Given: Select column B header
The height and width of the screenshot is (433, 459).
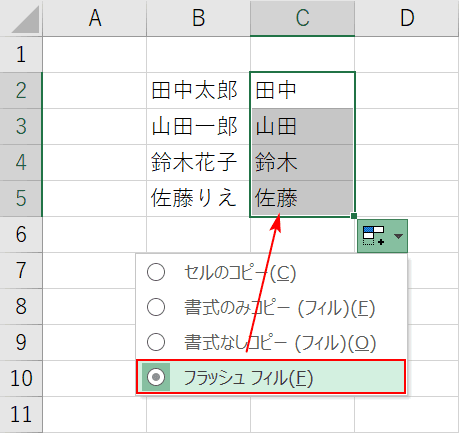Looking at the screenshot, I should pyautogui.click(x=198, y=18).
